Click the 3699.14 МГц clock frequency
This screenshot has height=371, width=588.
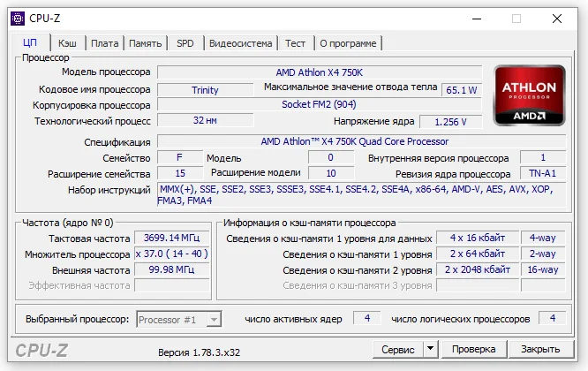(x=172, y=238)
